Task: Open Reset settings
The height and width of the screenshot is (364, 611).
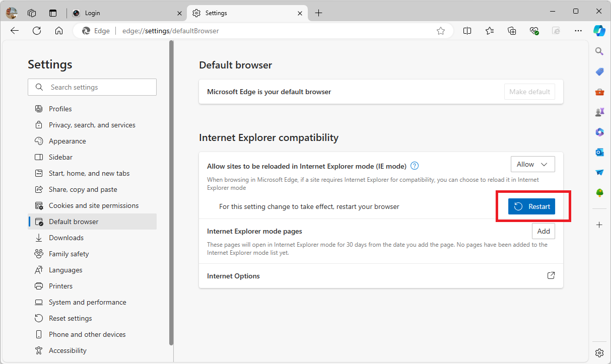Action: coord(92,318)
